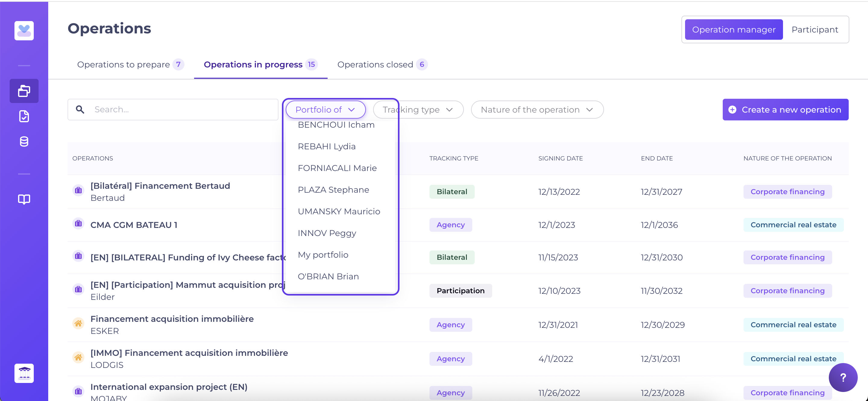868x401 pixels.
Task: Open the help question mark bubble
Action: (x=843, y=378)
